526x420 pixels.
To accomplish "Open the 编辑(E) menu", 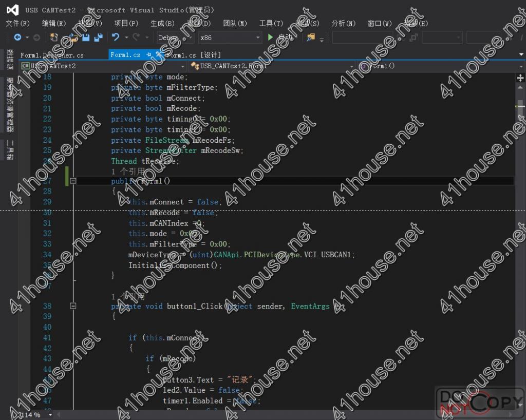I will 54,23.
